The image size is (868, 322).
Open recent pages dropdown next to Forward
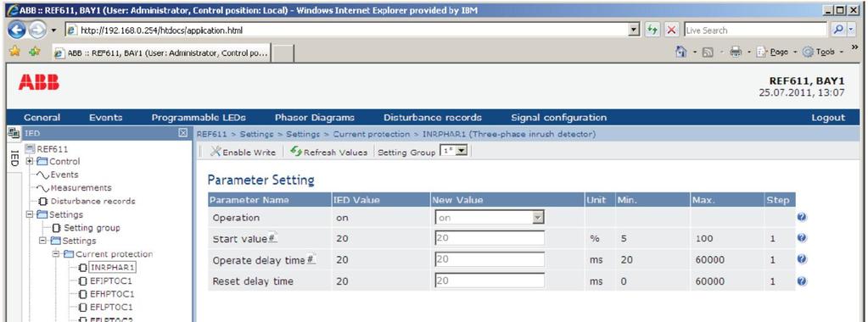(53, 30)
